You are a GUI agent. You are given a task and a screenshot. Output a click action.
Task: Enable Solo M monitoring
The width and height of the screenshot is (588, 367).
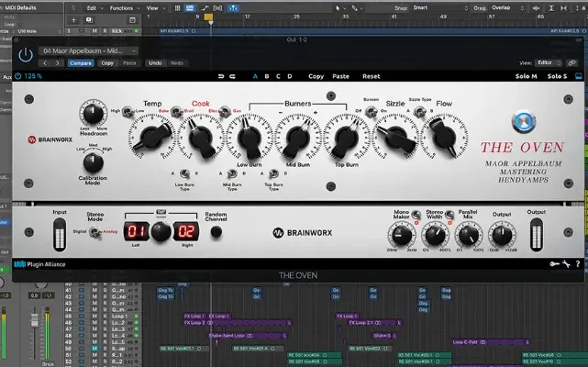coord(526,76)
